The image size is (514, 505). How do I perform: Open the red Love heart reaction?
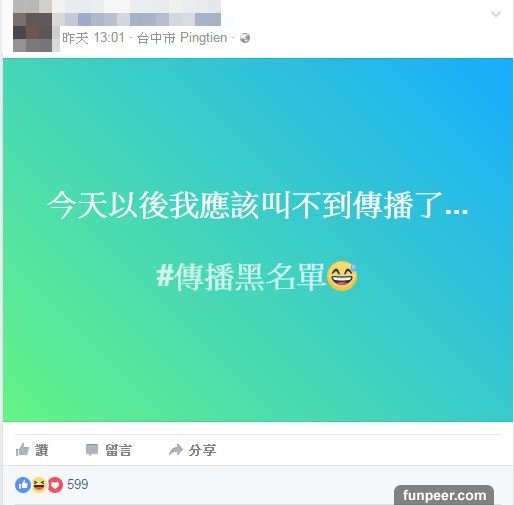click(55, 485)
